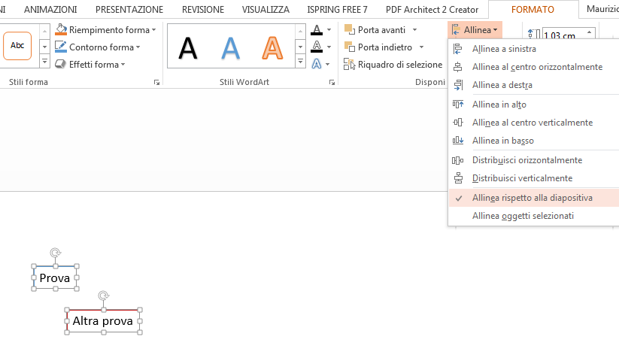This screenshot has width=619, height=364.
Task: Collapse the Allinea dropdown button
Action: click(475, 30)
